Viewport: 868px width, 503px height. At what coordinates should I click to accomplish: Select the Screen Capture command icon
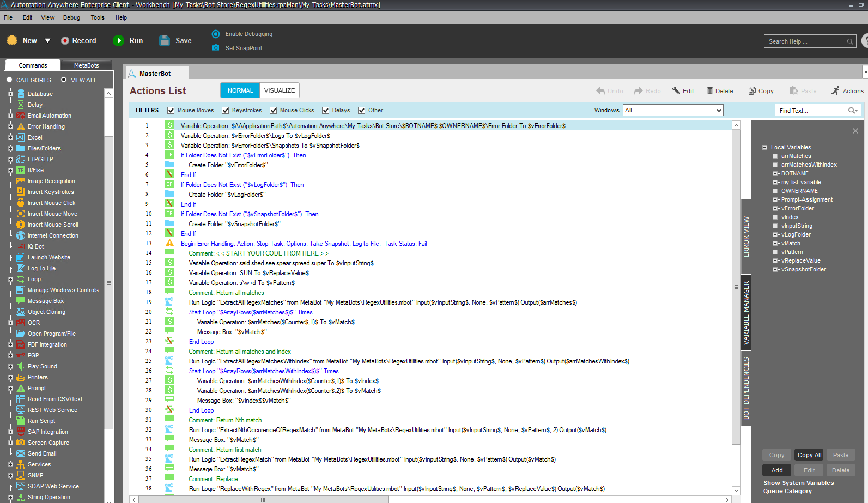[21, 443]
